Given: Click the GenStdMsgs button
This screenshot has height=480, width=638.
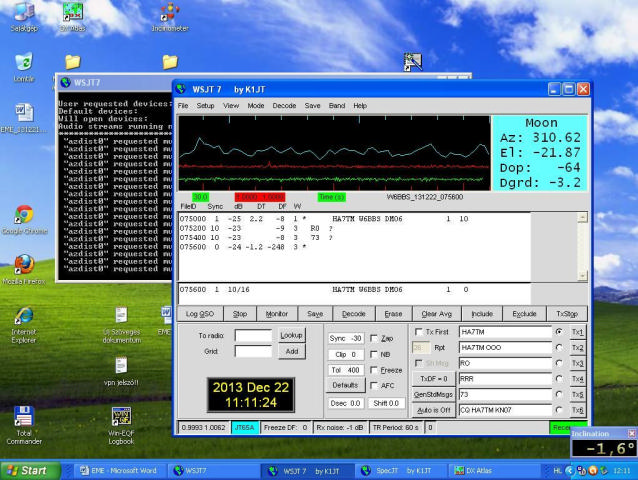Looking at the screenshot, I should [433, 395].
